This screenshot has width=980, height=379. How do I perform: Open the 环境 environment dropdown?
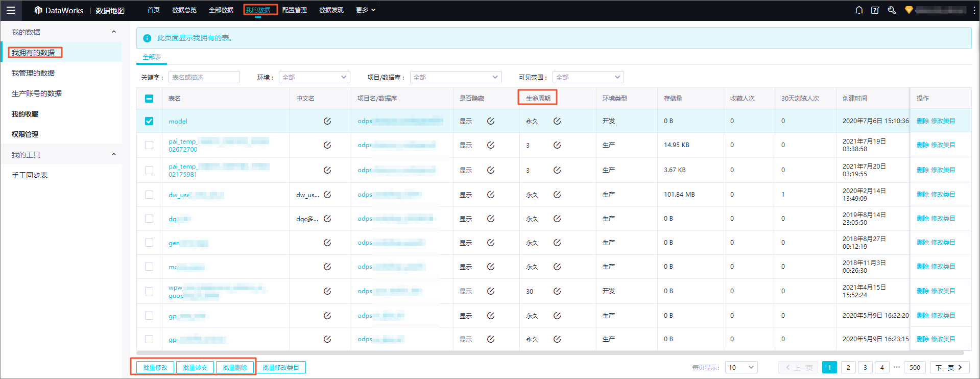point(314,77)
